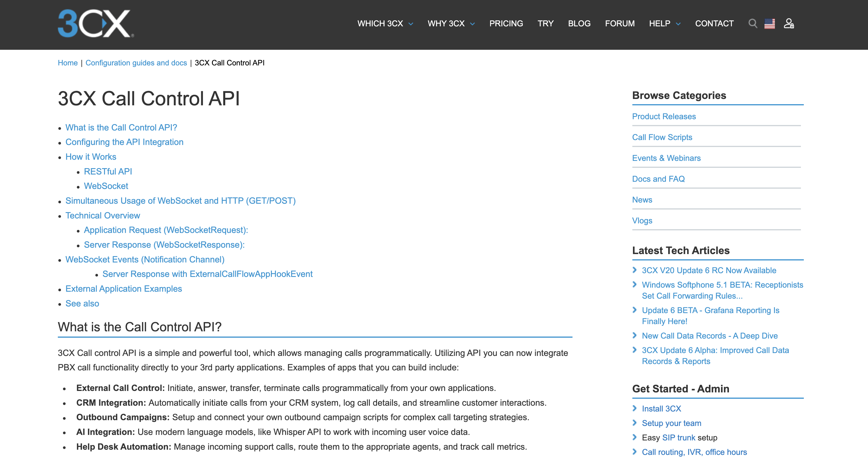Jump to What is the Call Control API? section
Image resolution: width=868 pixels, height=463 pixels.
pos(121,127)
